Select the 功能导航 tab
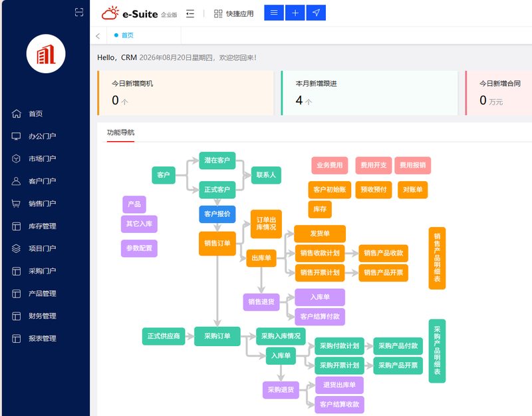Viewport: 532px width, 416px height. tap(120, 132)
